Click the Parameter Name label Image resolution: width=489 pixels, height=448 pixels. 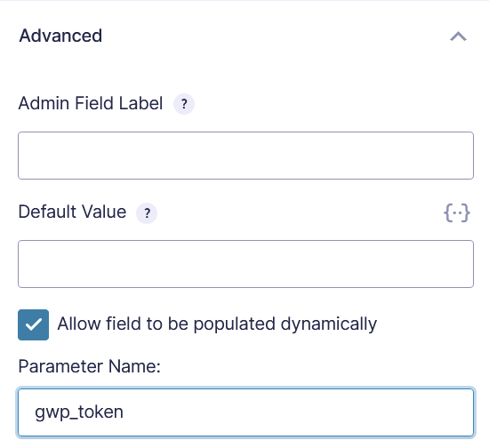click(x=90, y=366)
